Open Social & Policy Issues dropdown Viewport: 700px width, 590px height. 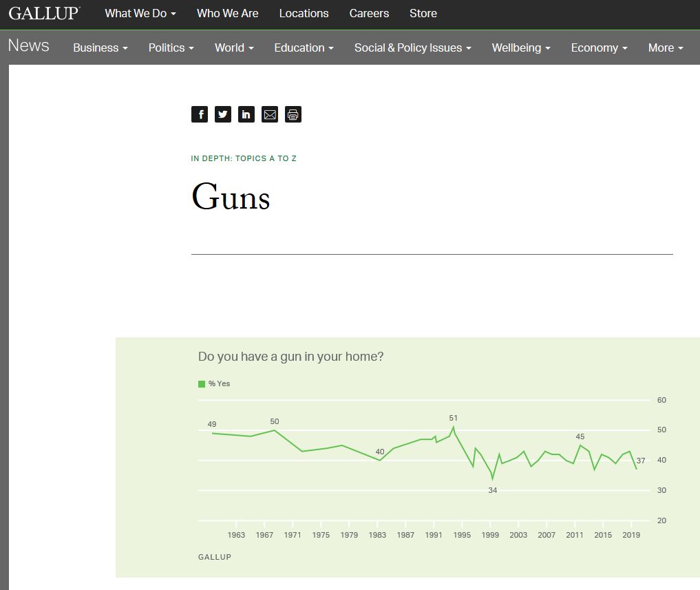coord(412,48)
